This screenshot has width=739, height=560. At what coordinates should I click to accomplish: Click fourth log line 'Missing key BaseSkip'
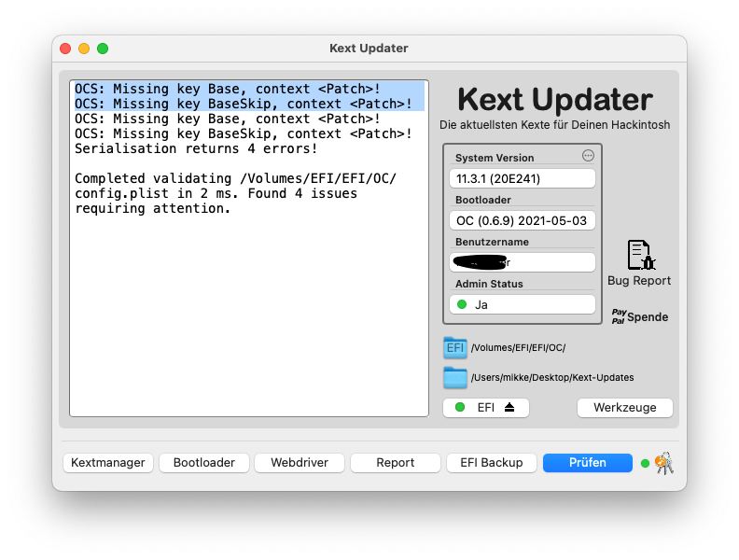244,133
